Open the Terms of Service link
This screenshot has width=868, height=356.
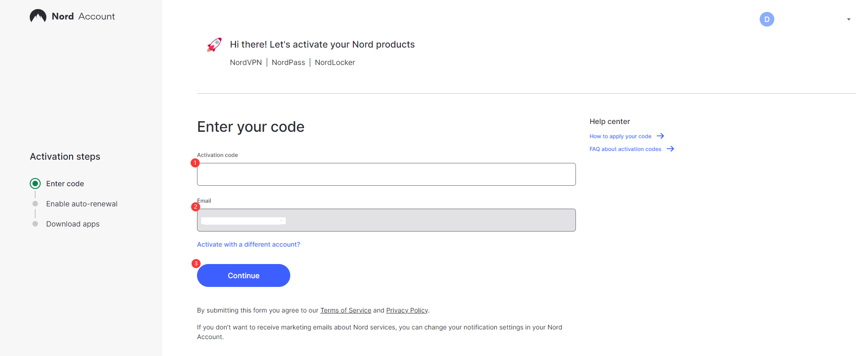pos(346,310)
